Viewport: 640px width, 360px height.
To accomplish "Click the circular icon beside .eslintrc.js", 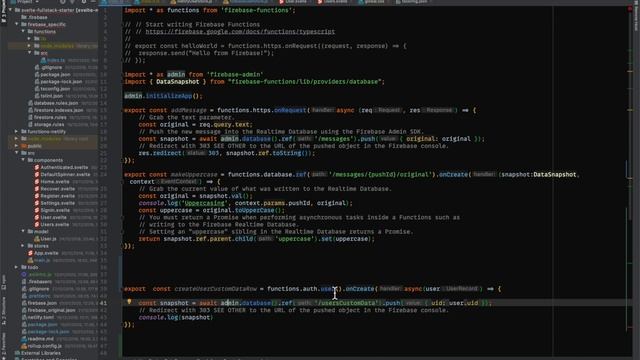I will pos(24,274).
